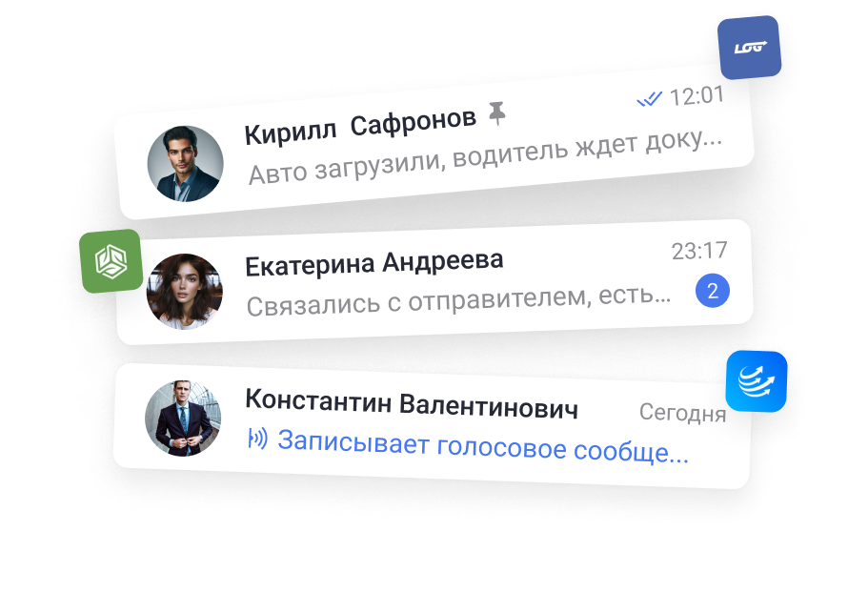Click the pin icon next to Кирилл Сафронов
This screenshot has height=613, width=868.
point(497,112)
